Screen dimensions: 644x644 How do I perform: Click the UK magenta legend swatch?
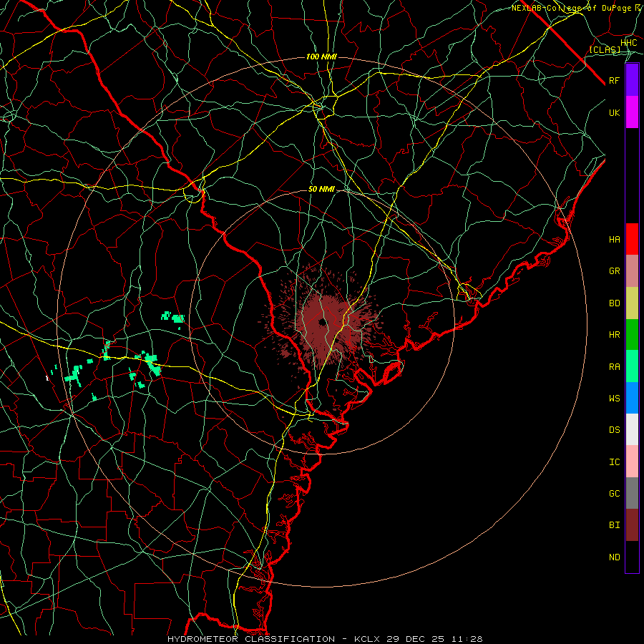point(632,112)
